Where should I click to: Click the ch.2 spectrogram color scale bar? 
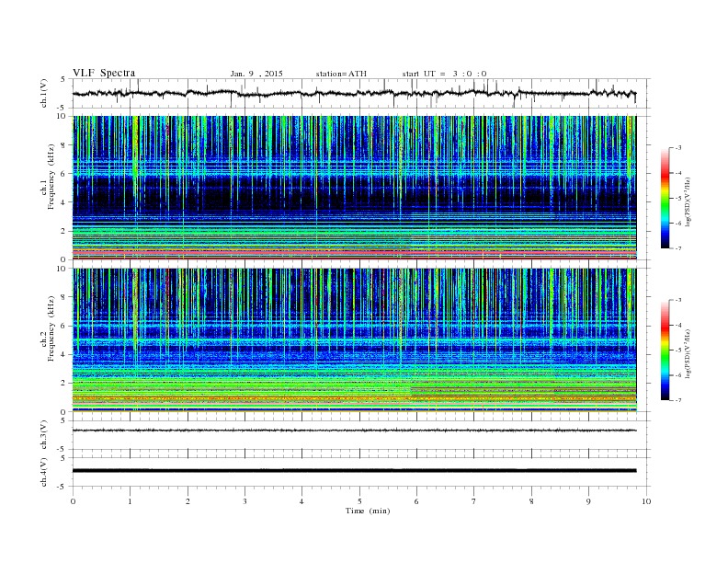point(665,350)
